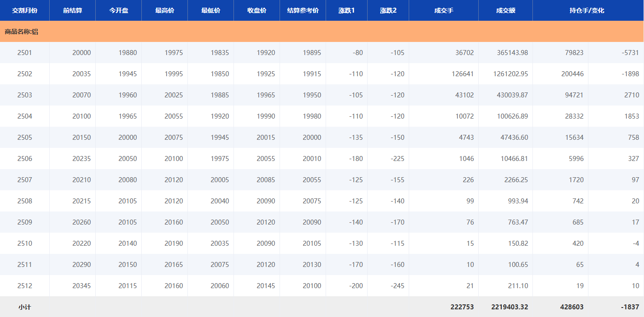
Task: Click the 收盘价 column header
Action: pos(257,10)
